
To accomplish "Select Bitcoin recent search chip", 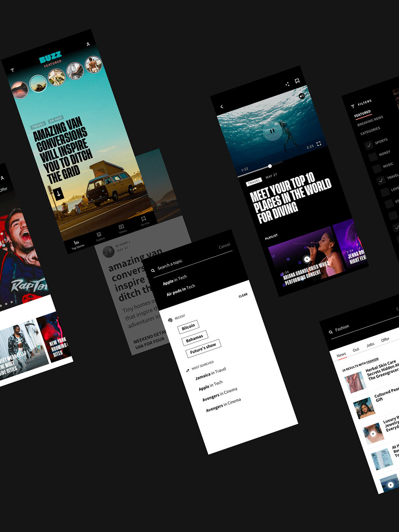I will point(188,327).
